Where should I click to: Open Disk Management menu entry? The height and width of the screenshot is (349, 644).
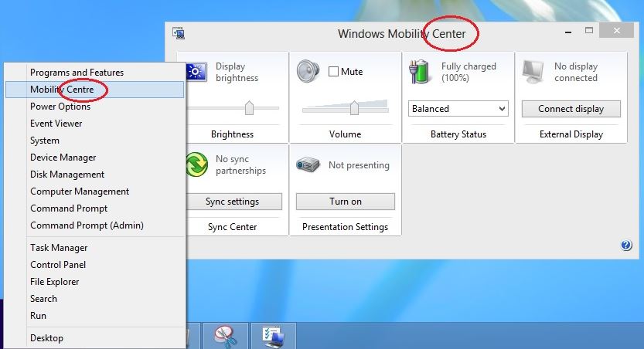pos(95,174)
